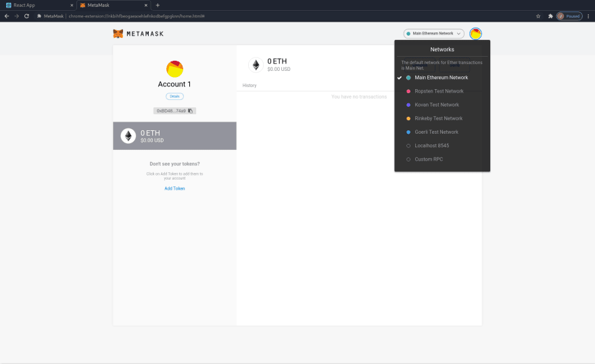Click the browser address bar URL
This screenshot has width=595, height=364.
click(137, 16)
